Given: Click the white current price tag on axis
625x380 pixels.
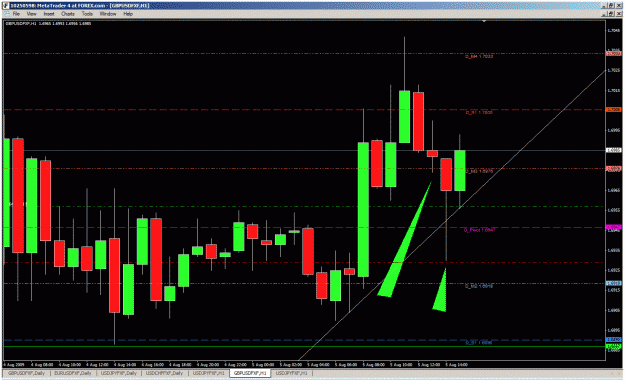Looking at the screenshot, I should tap(613, 150).
